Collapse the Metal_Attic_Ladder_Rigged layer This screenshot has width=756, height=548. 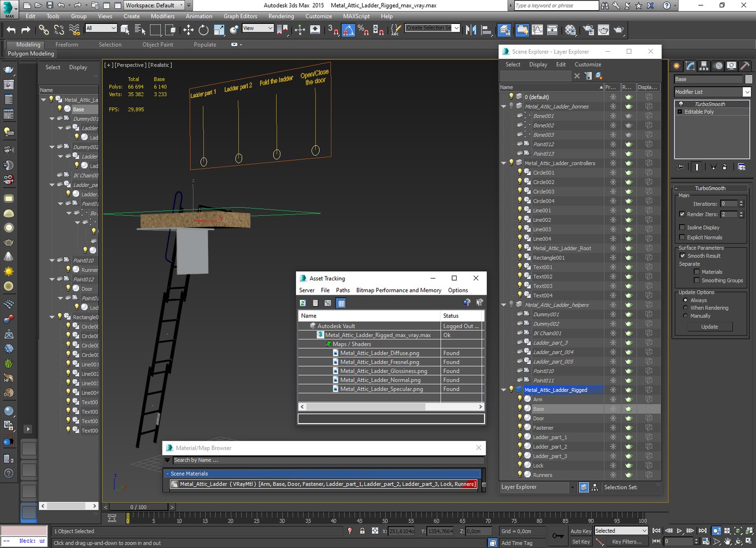click(504, 390)
